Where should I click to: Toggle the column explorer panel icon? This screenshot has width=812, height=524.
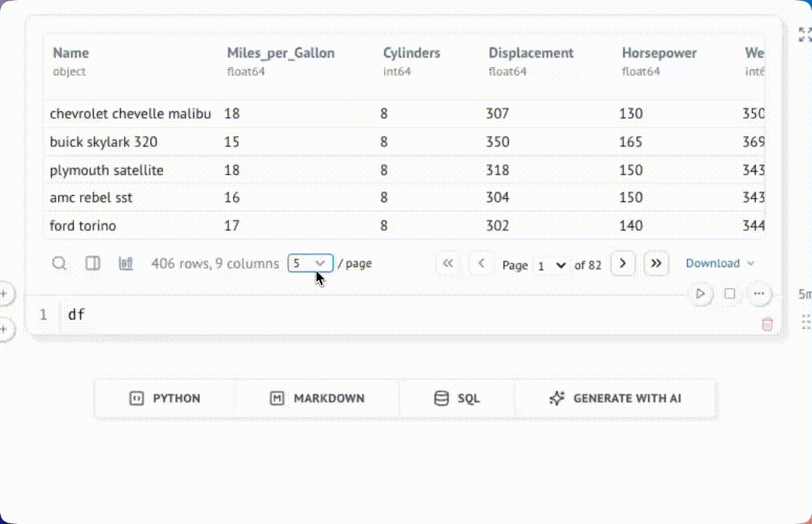click(x=92, y=263)
